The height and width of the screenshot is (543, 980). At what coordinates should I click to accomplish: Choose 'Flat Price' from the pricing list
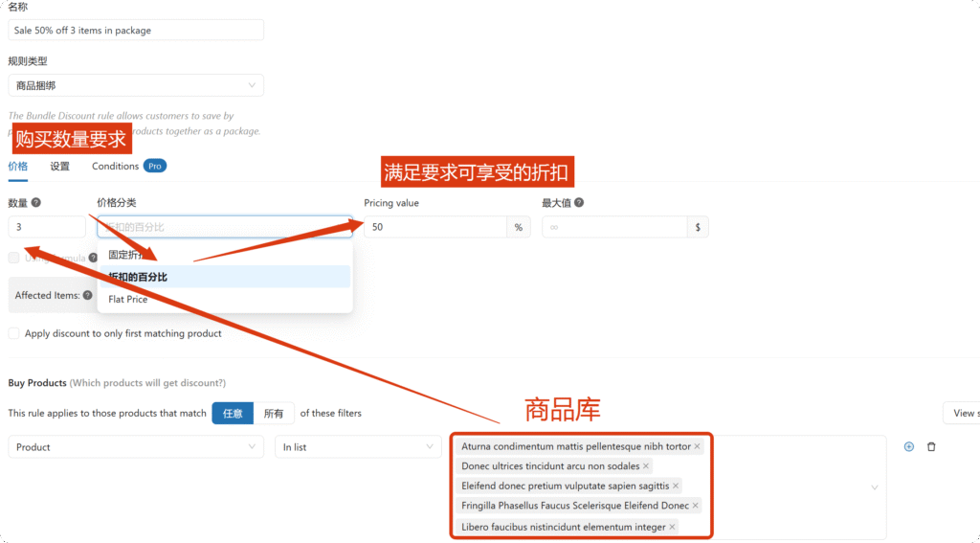[128, 299]
